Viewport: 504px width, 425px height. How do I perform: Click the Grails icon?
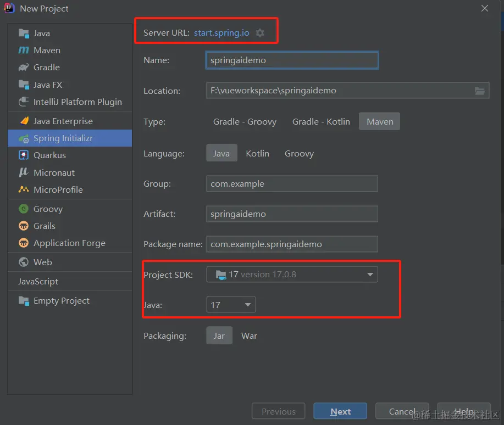point(24,226)
